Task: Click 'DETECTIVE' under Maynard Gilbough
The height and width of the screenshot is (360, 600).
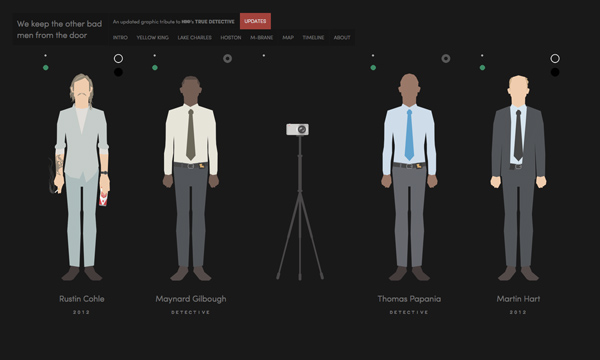Action: (191, 312)
